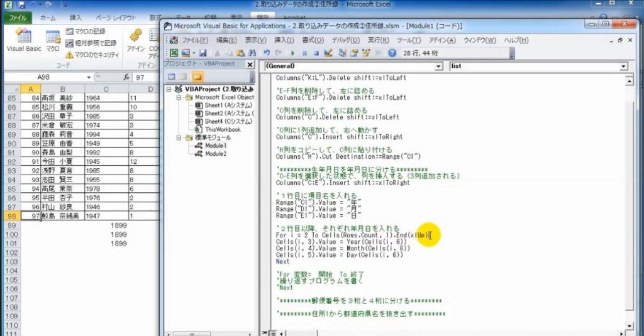This screenshot has width=644, height=336.
Task: Open the 書式(O) menu
Action: click(313, 40)
